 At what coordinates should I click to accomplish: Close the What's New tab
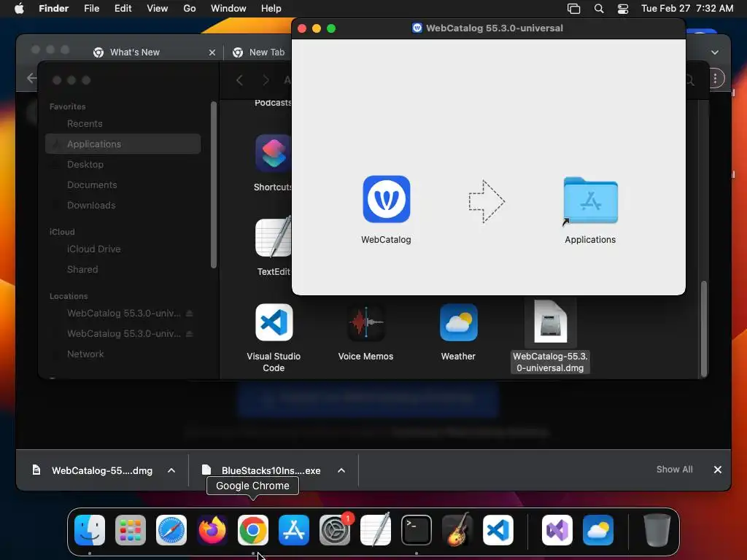(x=212, y=52)
